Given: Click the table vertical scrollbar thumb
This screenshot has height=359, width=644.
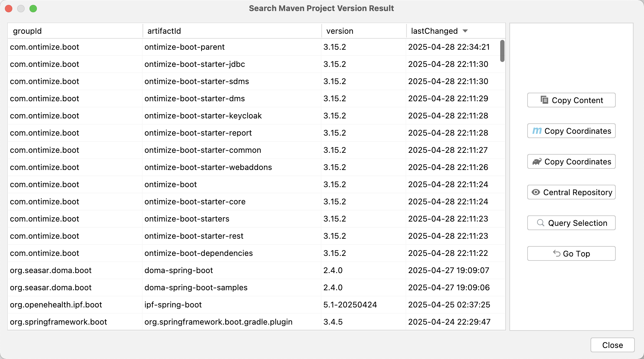Looking at the screenshot, I should tap(502, 51).
